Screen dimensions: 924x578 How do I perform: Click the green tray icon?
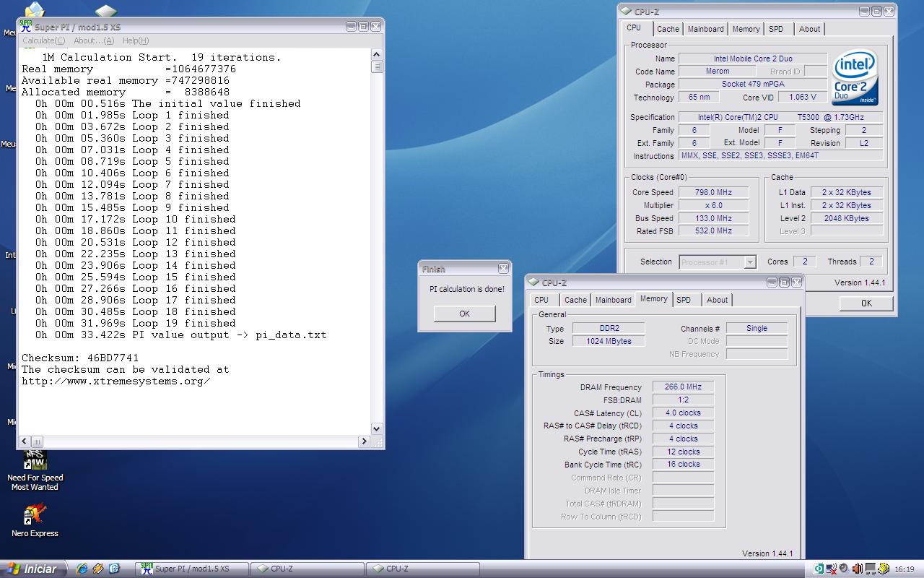click(819, 569)
